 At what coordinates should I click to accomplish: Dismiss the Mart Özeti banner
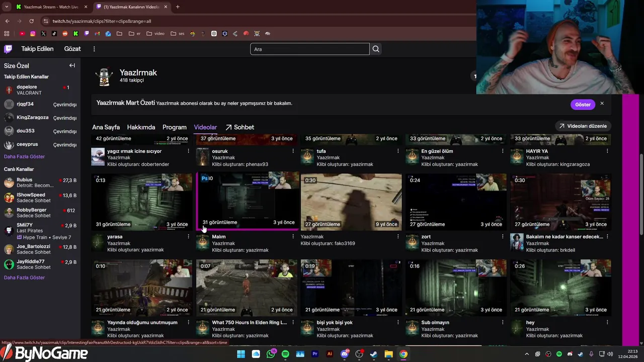tap(602, 104)
